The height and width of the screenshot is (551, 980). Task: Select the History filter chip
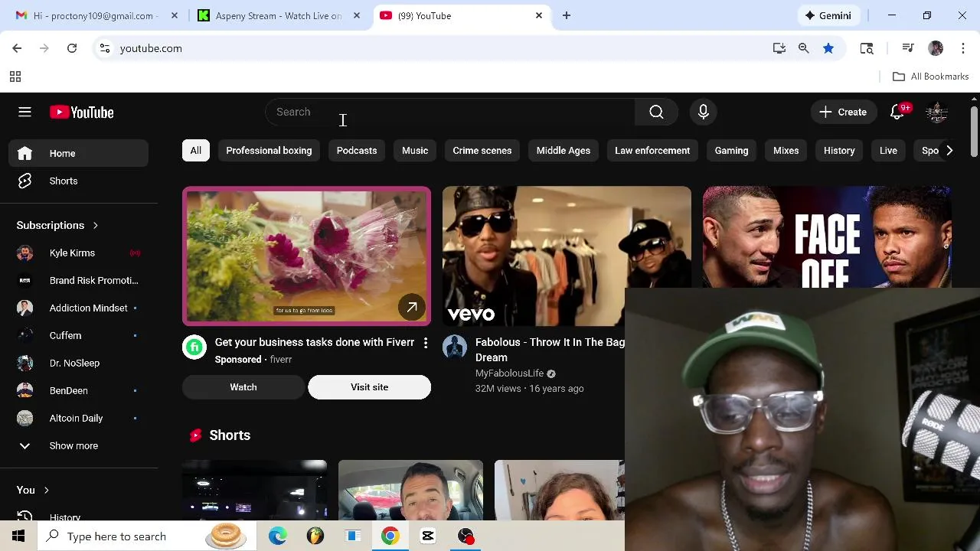tap(839, 151)
